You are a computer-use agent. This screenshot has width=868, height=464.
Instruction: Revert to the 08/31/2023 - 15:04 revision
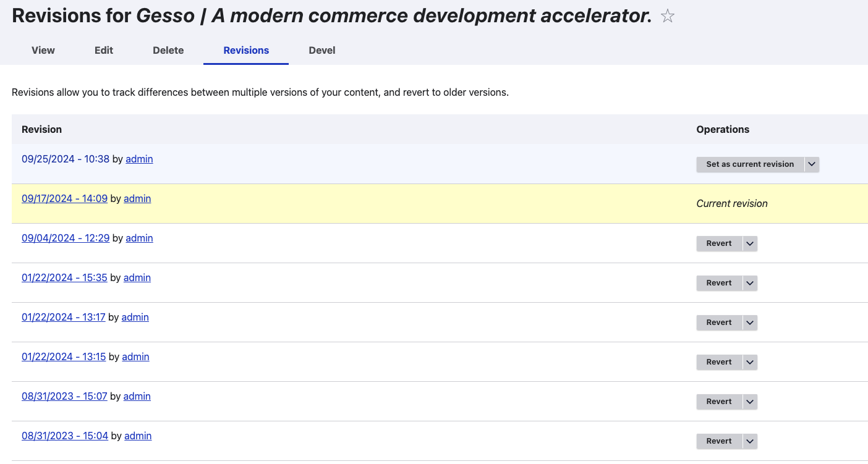coord(719,441)
